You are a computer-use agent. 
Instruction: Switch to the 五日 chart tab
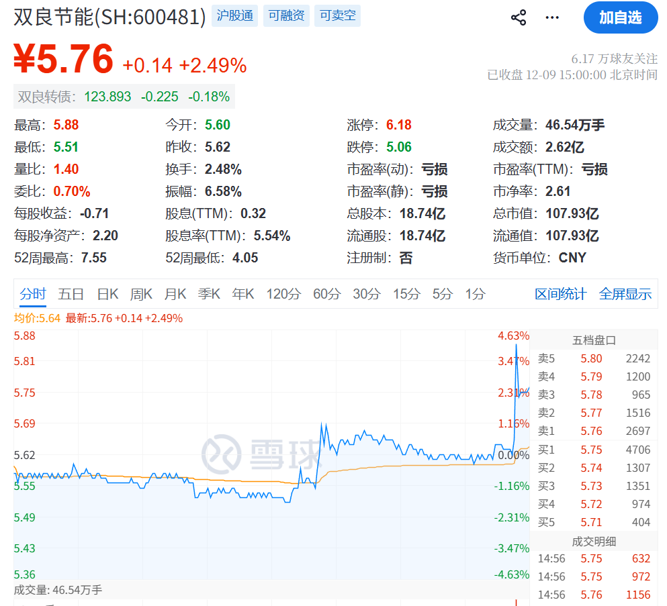point(71,294)
